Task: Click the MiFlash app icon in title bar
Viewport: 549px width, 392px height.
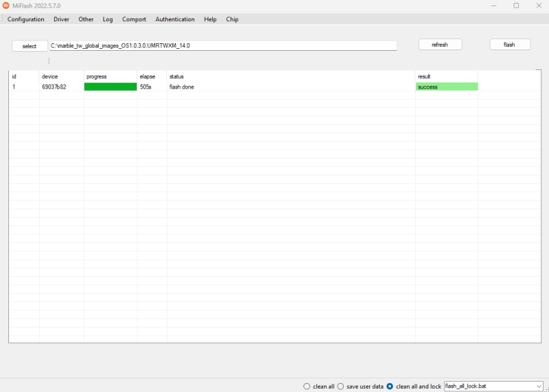Action: pyautogui.click(x=5, y=5)
